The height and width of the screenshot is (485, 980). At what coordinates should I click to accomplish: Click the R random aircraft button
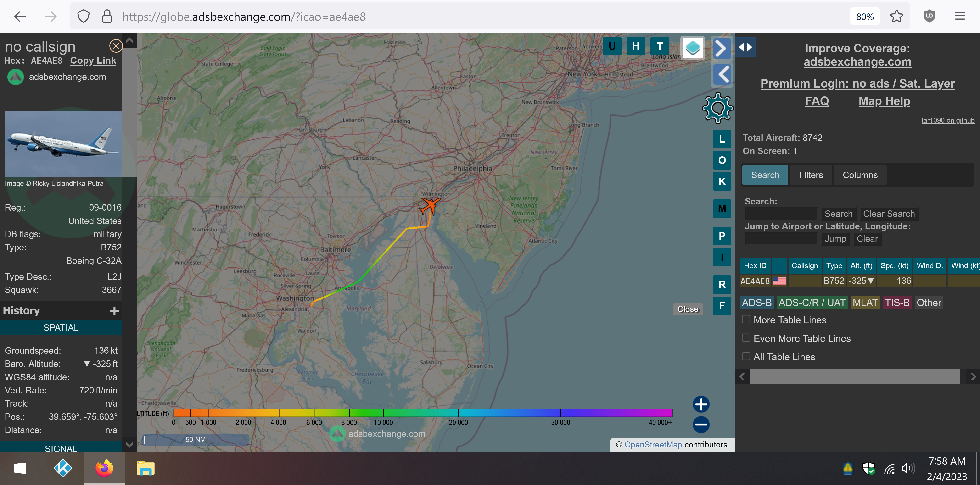coord(722,284)
